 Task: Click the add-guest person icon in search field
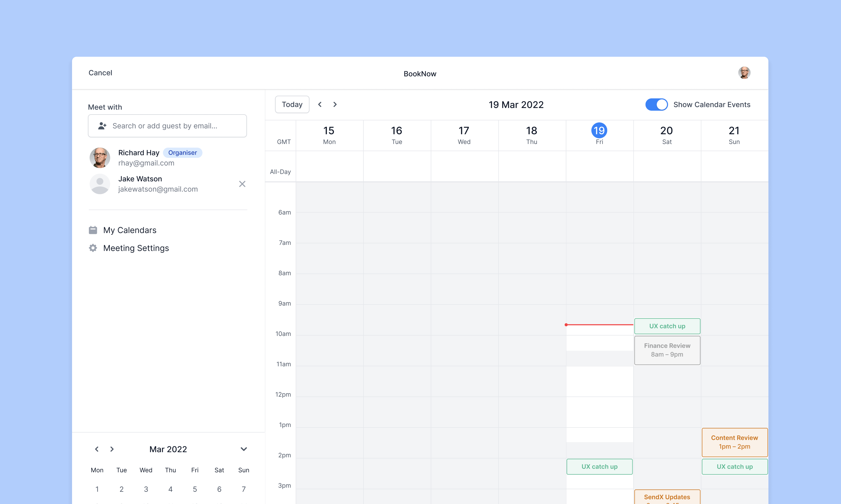(x=102, y=126)
